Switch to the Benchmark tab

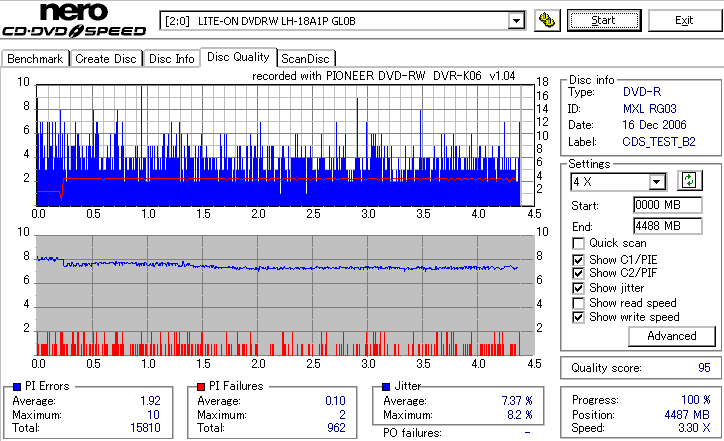pos(35,59)
